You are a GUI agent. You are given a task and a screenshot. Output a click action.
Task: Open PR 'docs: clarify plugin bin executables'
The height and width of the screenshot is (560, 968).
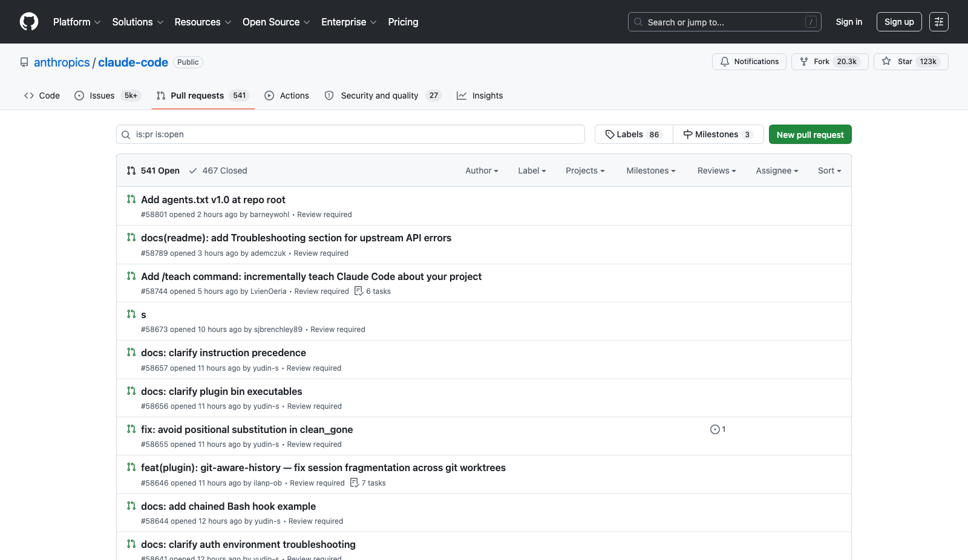(x=221, y=391)
